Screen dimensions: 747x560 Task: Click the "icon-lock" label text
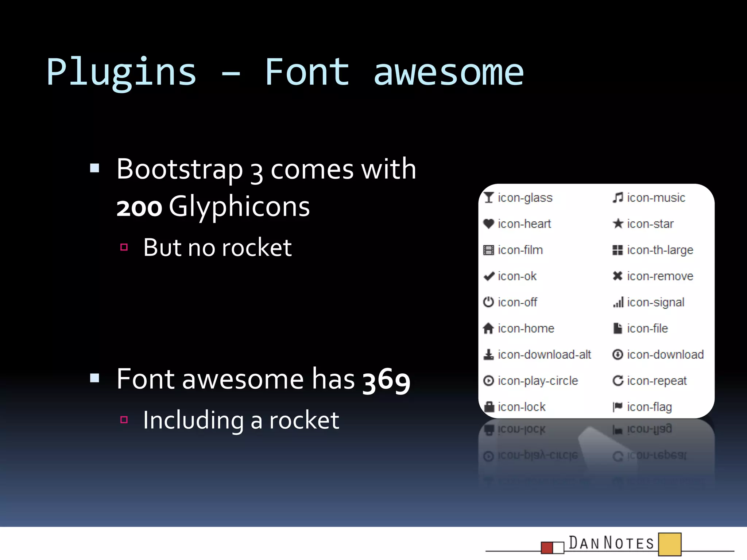point(522,407)
